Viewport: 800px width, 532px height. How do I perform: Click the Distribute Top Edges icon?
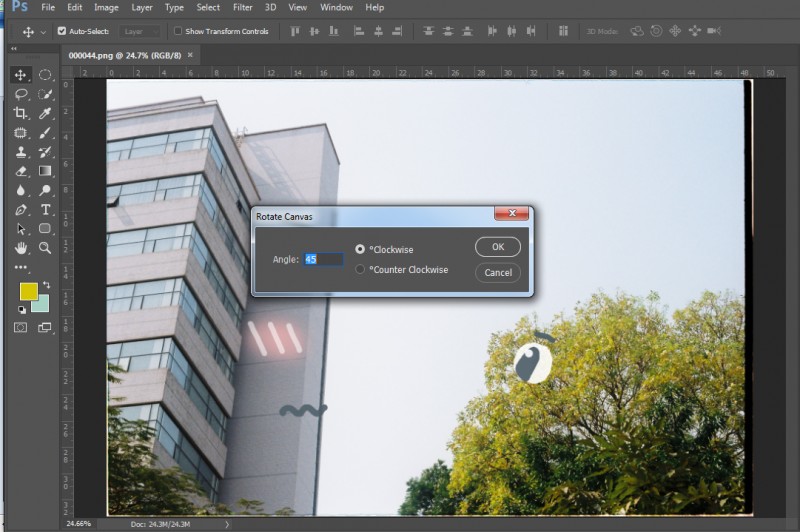(x=429, y=32)
